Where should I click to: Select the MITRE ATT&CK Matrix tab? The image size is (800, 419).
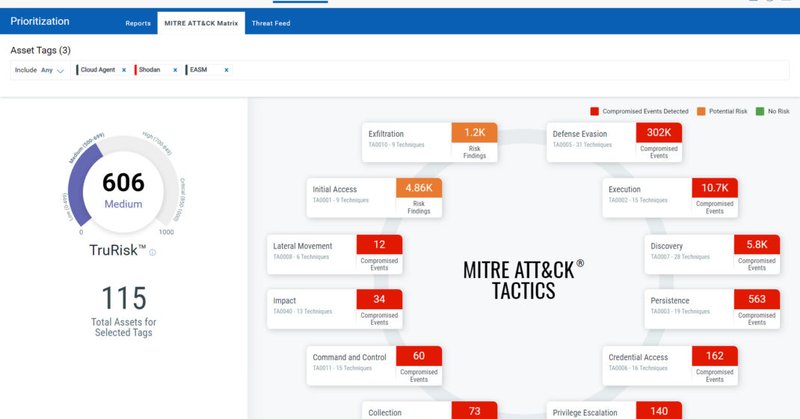coord(201,23)
